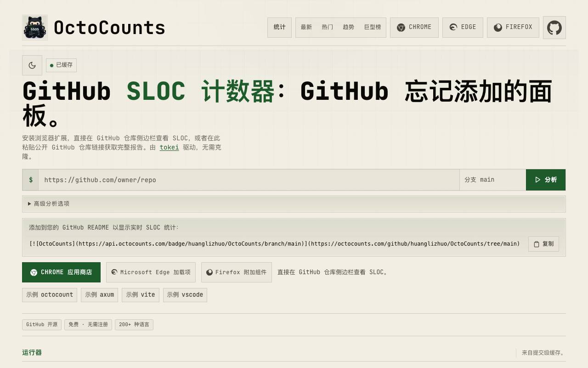
Task: Click the EDGE header button label
Action: click(x=469, y=27)
